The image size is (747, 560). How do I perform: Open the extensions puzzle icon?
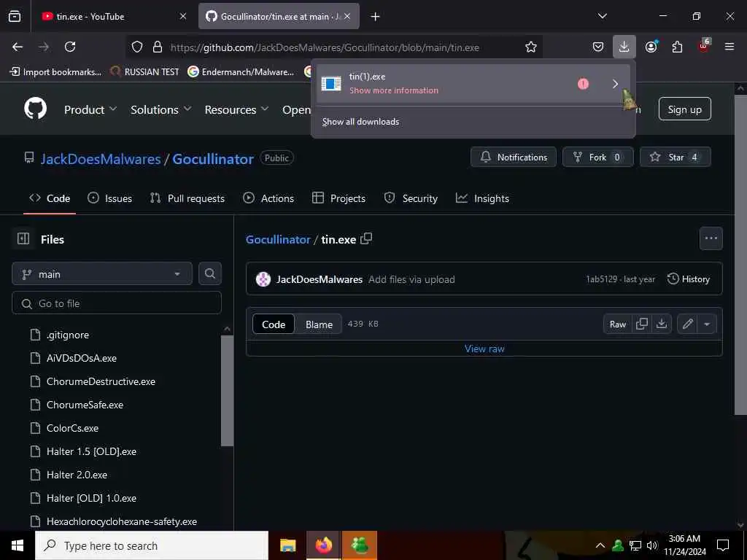pyautogui.click(x=677, y=47)
